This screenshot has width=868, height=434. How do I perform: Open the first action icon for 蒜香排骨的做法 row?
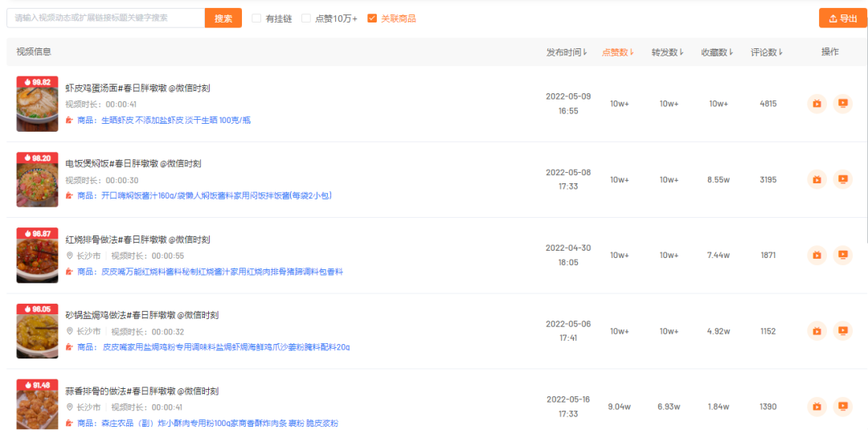pyautogui.click(x=817, y=407)
